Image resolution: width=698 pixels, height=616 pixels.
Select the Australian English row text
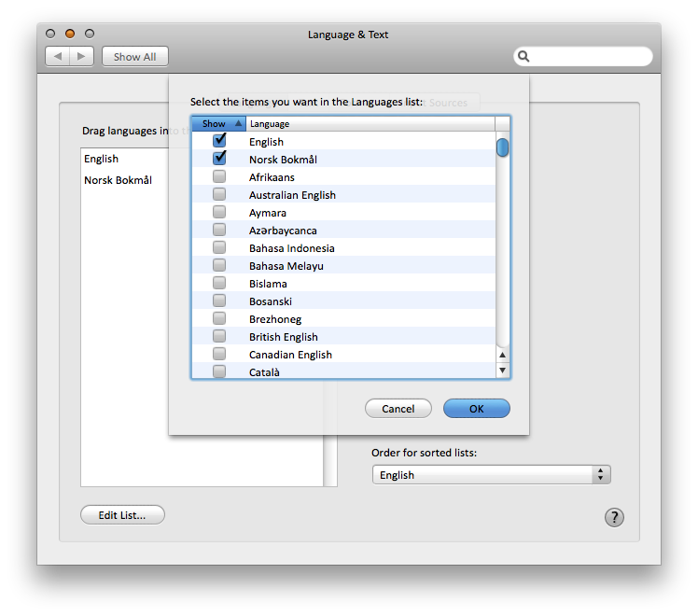[x=292, y=195]
